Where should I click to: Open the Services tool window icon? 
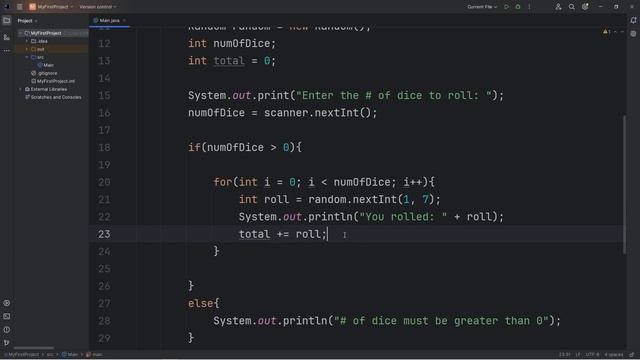(x=7, y=303)
